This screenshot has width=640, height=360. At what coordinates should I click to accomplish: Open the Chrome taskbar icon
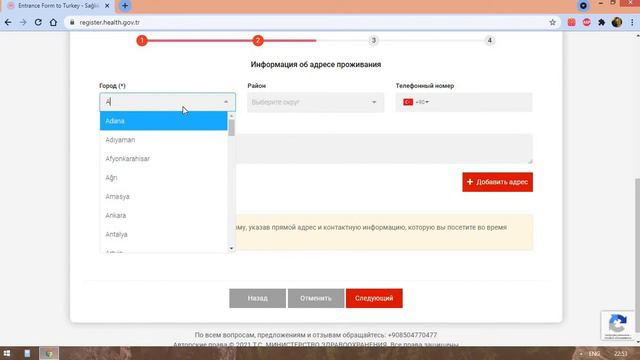tap(49, 353)
